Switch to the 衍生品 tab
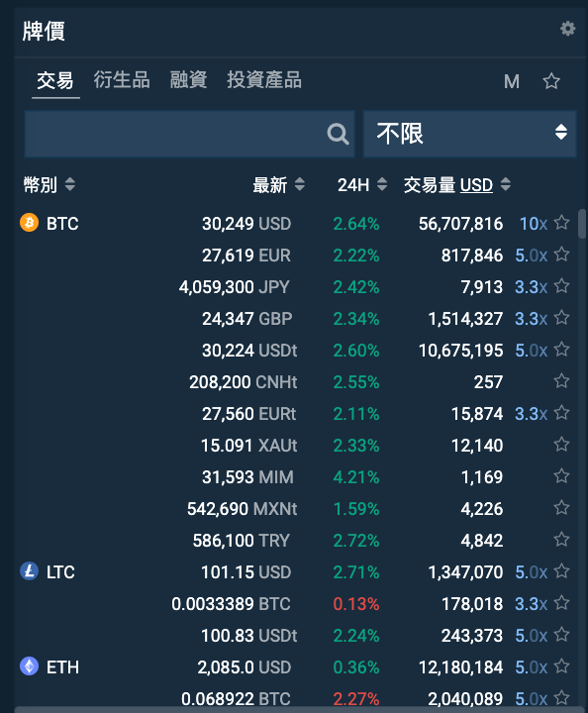Image resolution: width=588 pixels, height=713 pixels. (122, 80)
